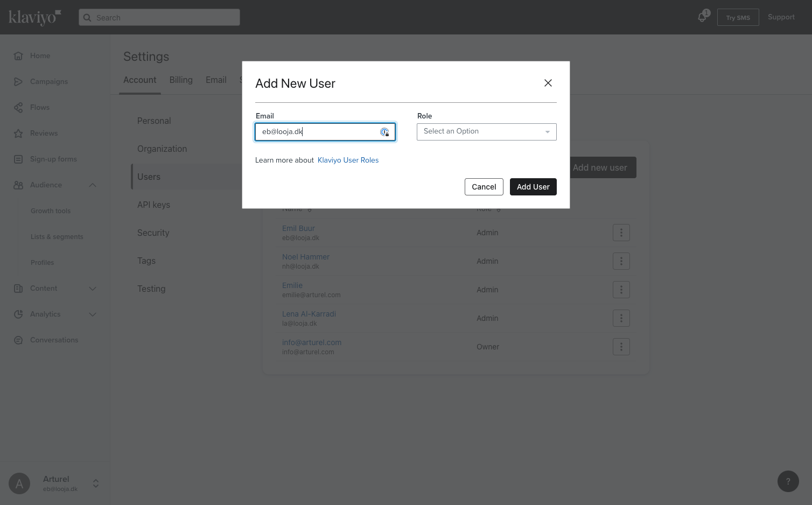Viewport: 812px width, 505px height.
Task: Click the search magnifier icon
Action: click(87, 18)
